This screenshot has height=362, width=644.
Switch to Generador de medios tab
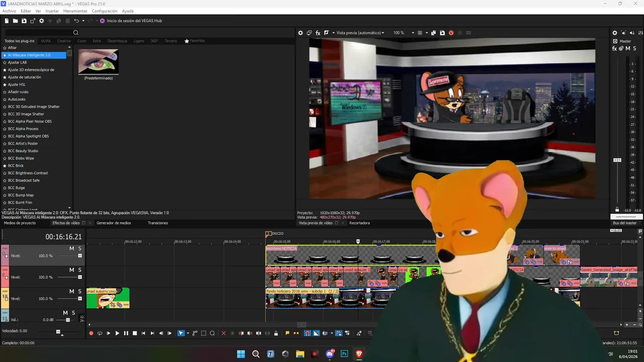[x=114, y=223]
